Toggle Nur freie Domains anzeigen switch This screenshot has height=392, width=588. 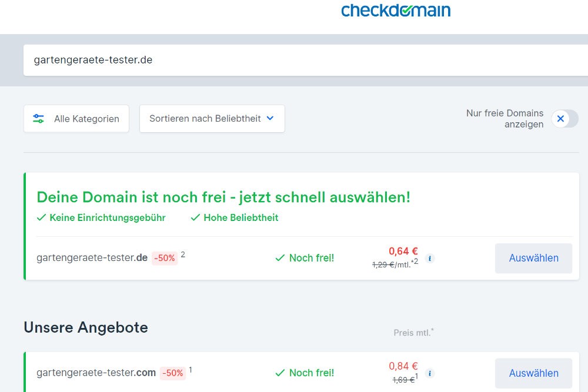[x=564, y=119]
